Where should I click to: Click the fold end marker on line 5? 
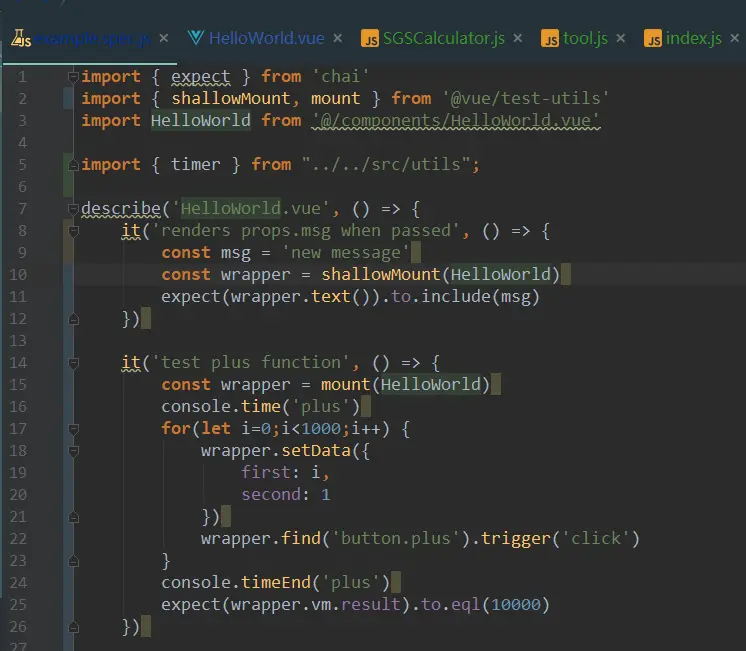[x=73, y=165]
